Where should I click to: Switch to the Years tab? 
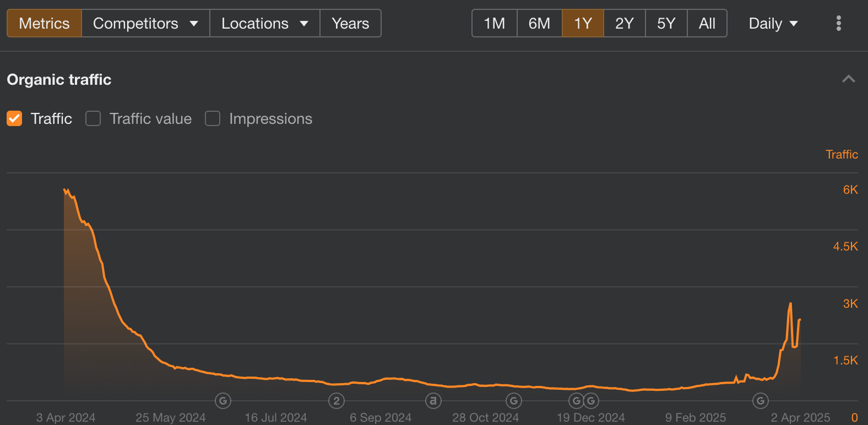coord(350,23)
